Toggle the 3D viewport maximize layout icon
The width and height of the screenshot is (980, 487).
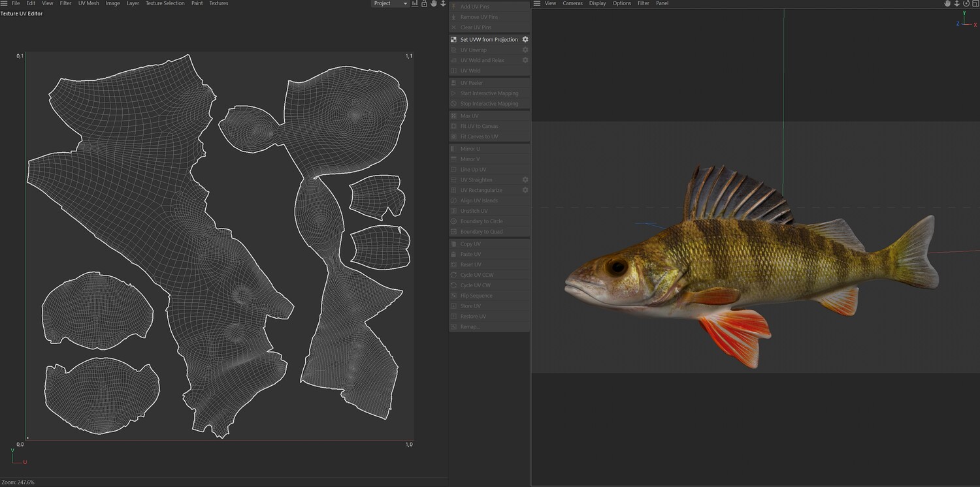[975, 3]
